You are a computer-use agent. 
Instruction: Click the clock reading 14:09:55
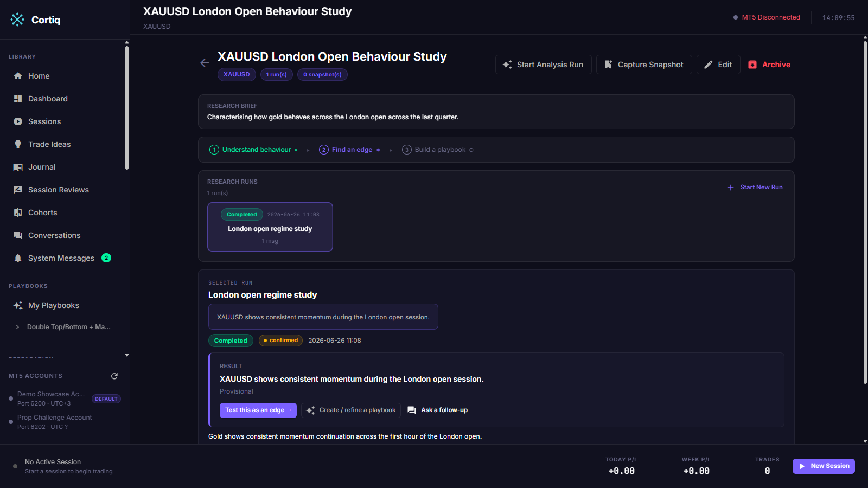[x=838, y=17]
